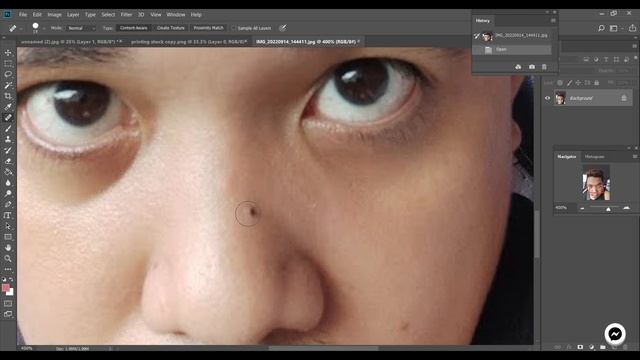Collapse the History panel arrows
Screen dimensions: 640x360
pos(547,12)
